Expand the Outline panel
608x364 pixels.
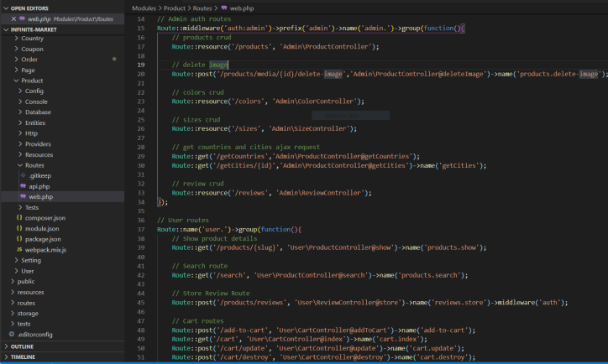click(x=6, y=346)
